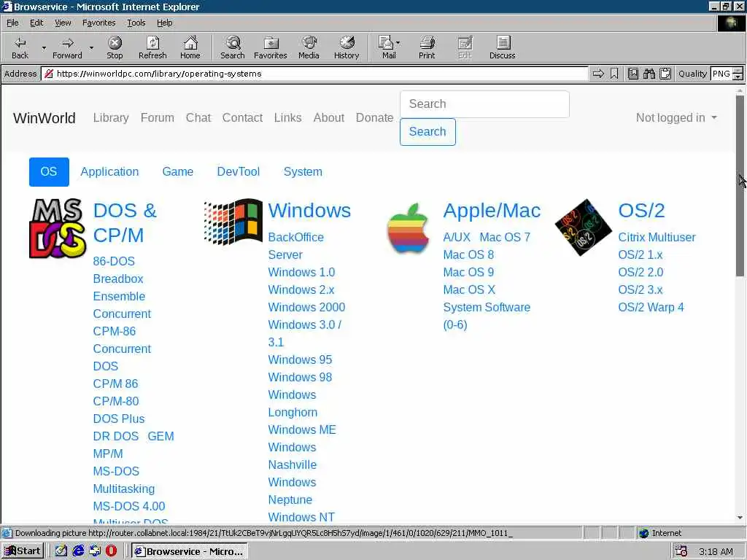
Task: Click in the page Search input field
Action: 484,104
